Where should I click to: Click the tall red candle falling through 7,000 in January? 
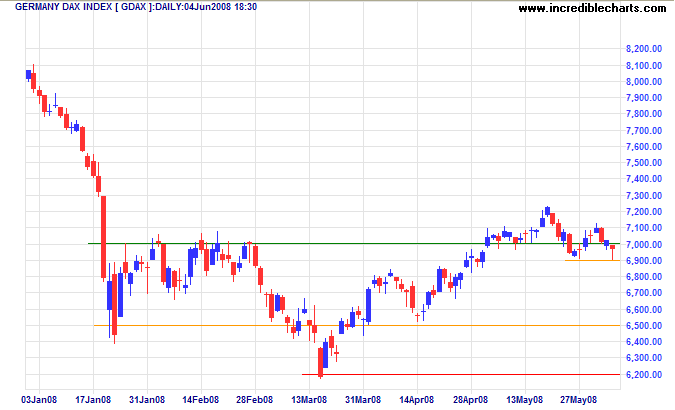coord(103,237)
